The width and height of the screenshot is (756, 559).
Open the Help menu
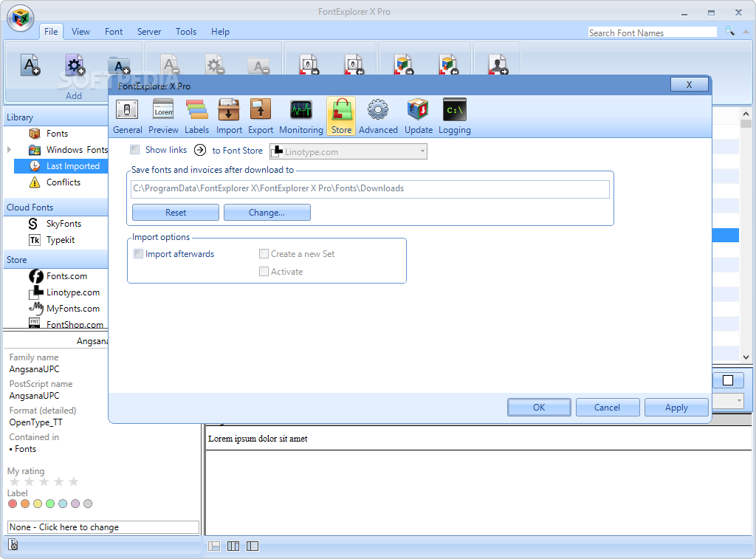point(220,31)
